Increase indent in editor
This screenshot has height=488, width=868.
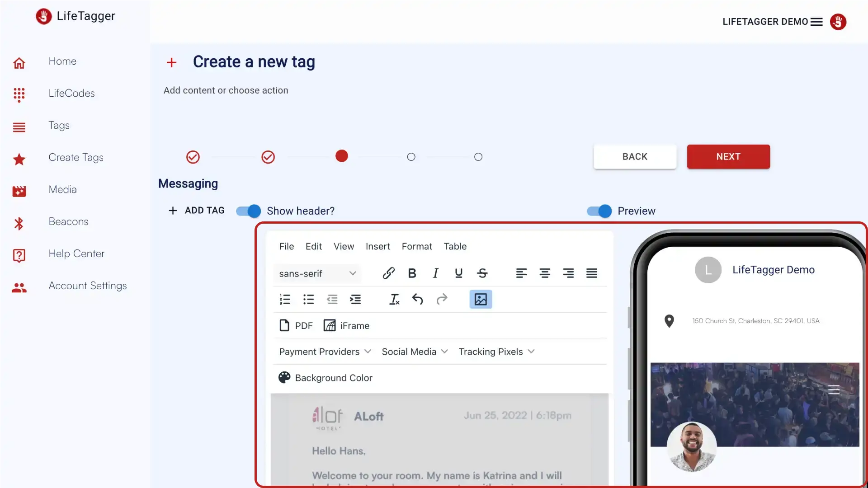[x=355, y=299]
